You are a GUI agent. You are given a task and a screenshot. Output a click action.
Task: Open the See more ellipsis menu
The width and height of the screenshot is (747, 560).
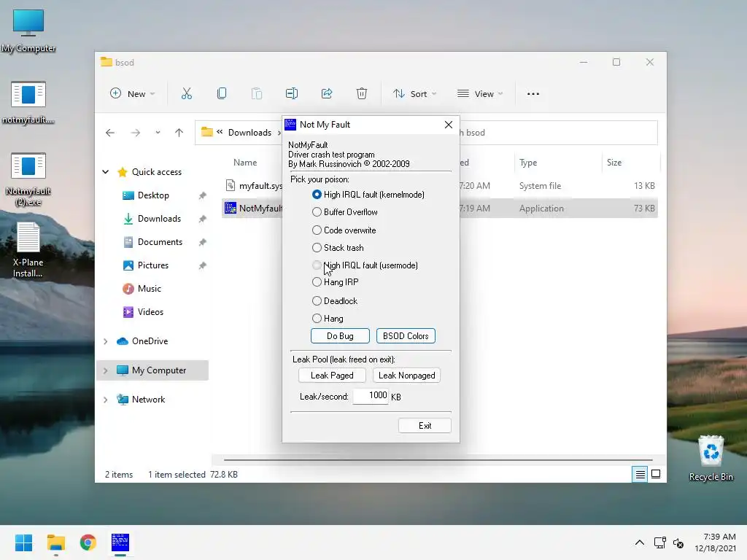coord(533,94)
